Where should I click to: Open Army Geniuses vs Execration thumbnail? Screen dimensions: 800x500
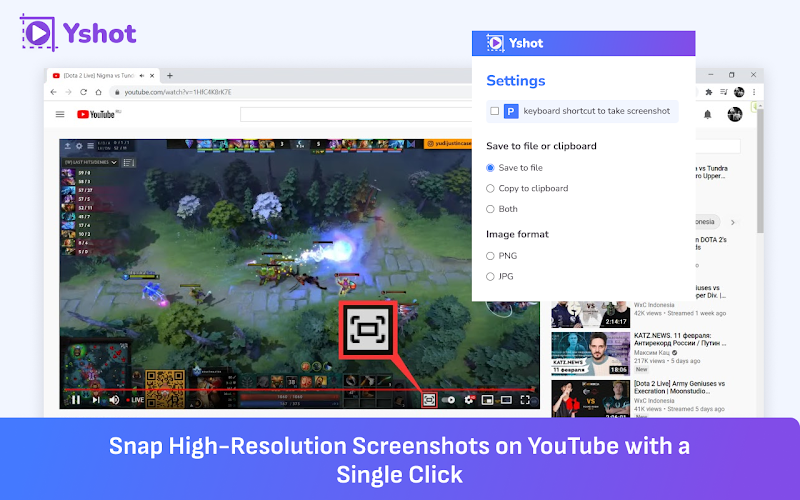[x=590, y=398]
